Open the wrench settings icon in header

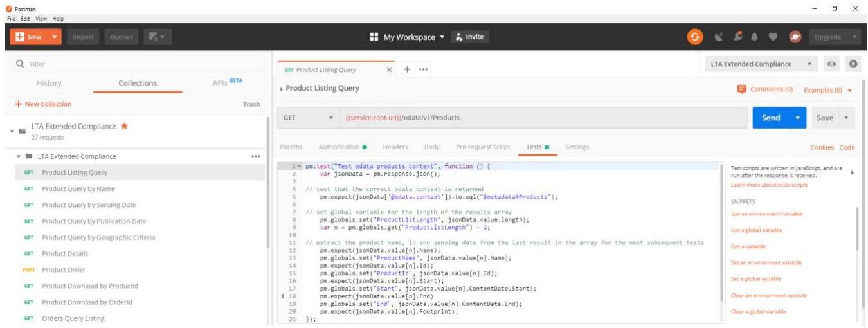[737, 37]
